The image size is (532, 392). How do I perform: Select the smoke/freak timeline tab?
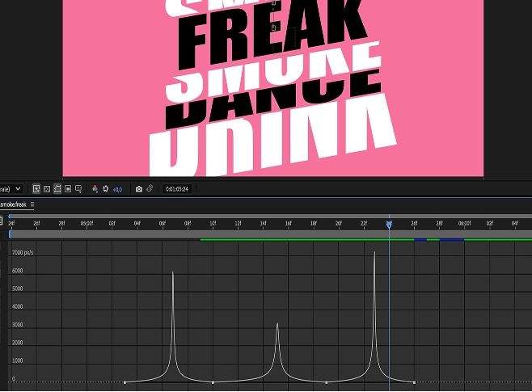coord(13,204)
